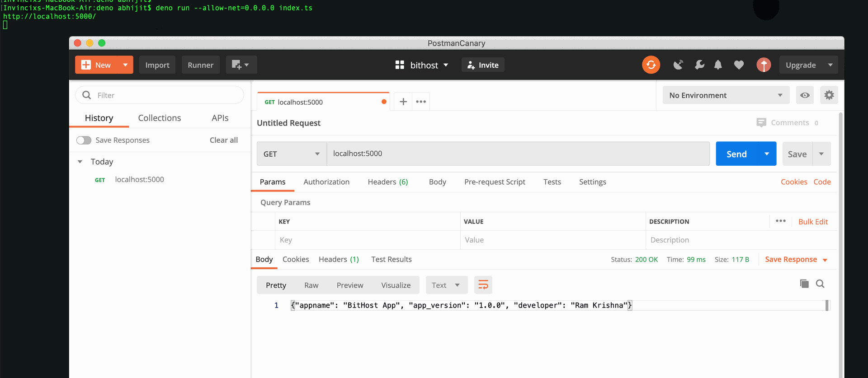Open the bithost workspace switcher
The width and height of the screenshot is (868, 378).
click(x=421, y=65)
